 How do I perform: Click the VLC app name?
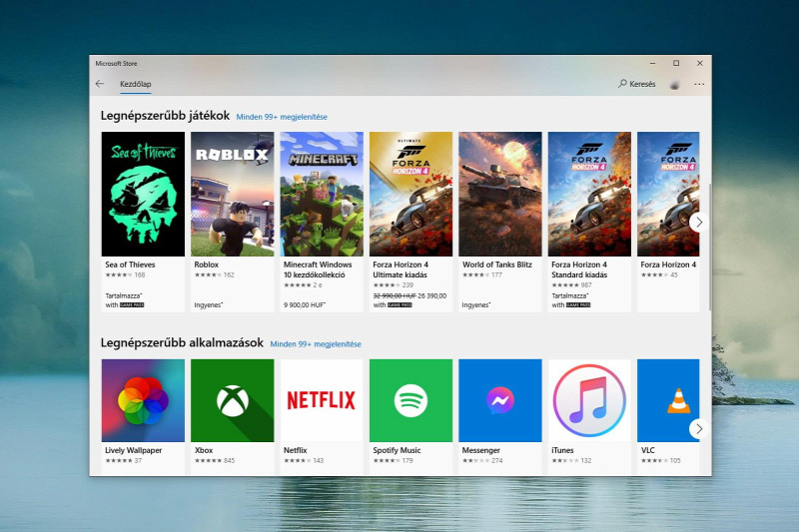point(647,450)
